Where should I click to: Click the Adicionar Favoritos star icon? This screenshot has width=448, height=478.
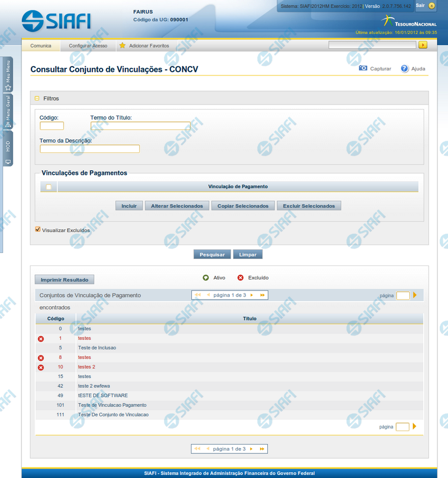point(122,45)
